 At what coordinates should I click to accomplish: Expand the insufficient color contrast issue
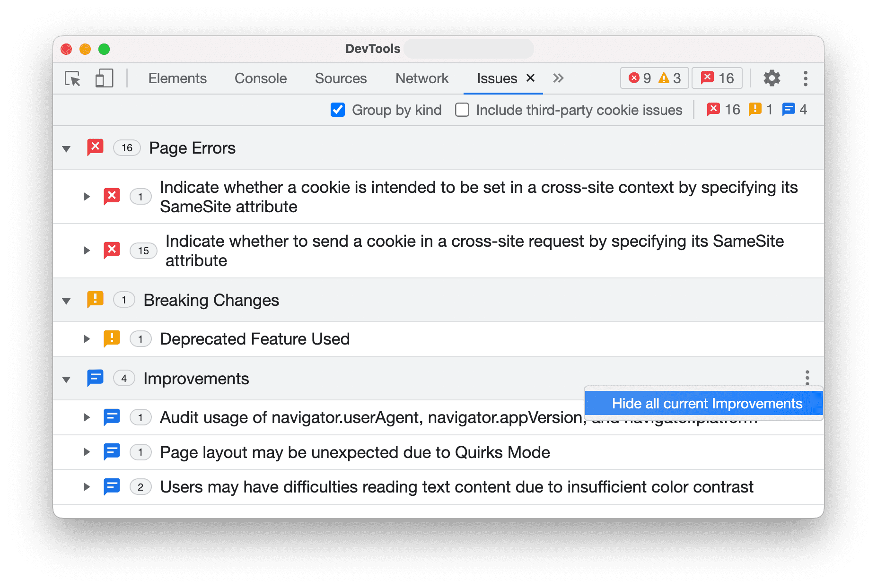click(x=87, y=486)
